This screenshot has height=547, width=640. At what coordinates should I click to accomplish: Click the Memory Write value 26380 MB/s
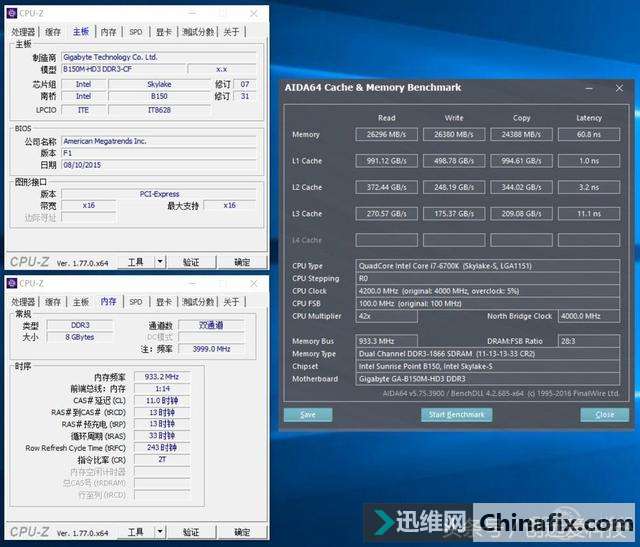tap(454, 134)
